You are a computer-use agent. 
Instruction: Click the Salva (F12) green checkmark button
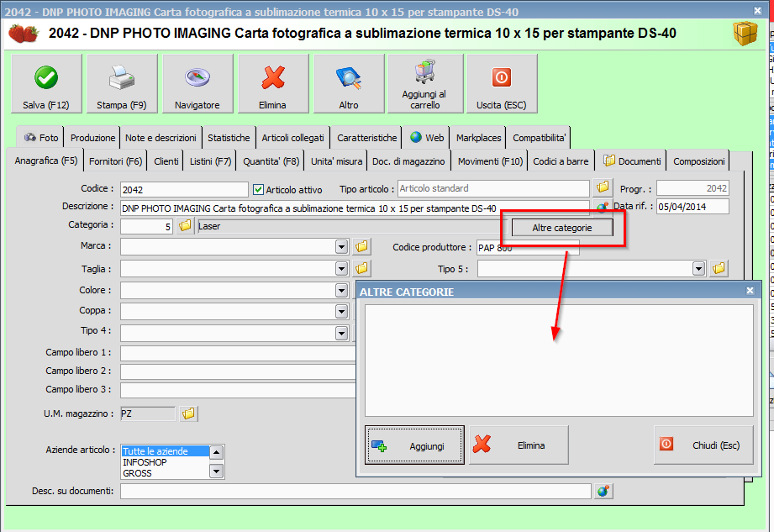click(x=46, y=84)
